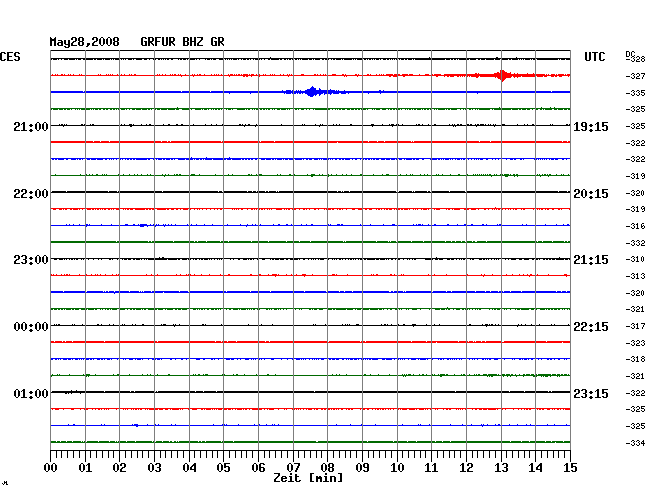Viewport: 650px width, 494px height.
Task: Click minute 01 on the time axis
Action: tap(85, 468)
